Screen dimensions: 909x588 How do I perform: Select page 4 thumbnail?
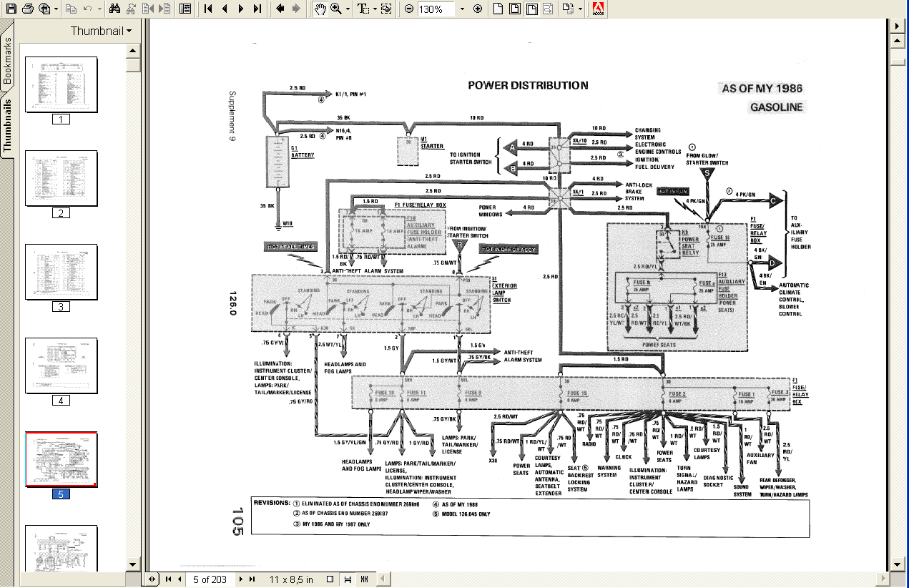click(x=62, y=366)
